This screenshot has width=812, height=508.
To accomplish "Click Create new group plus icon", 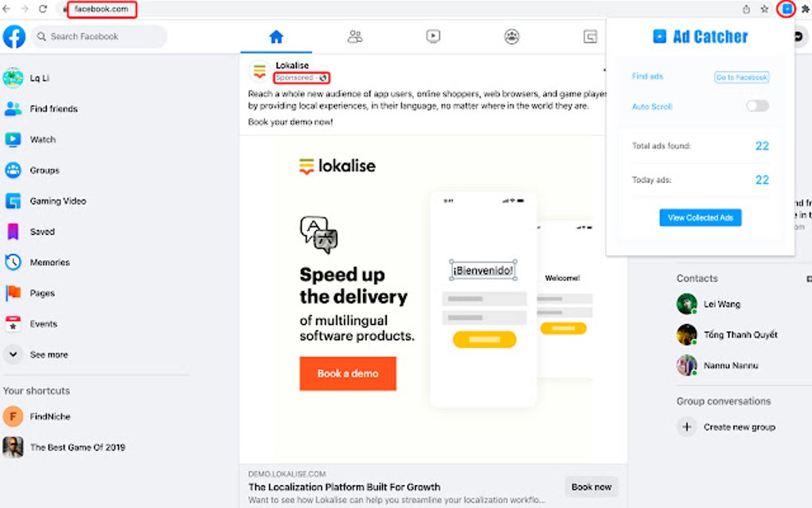I will coord(687,428).
